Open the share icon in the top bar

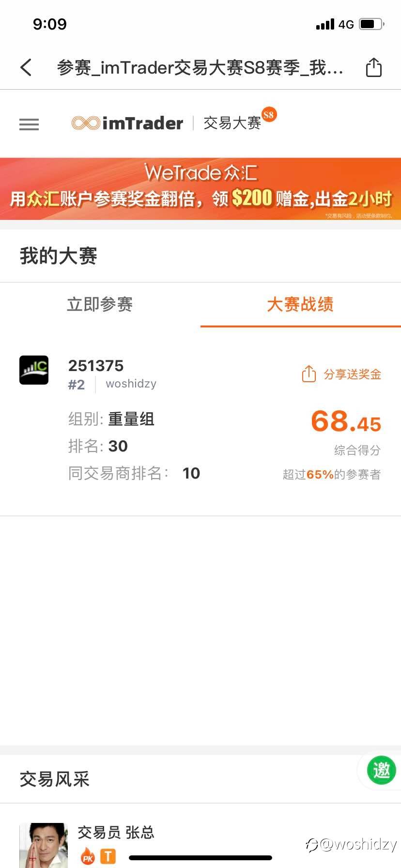pos(373,67)
